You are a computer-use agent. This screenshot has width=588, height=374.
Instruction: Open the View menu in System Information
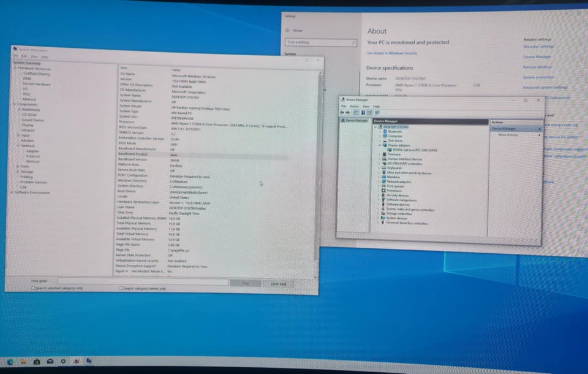click(x=34, y=56)
